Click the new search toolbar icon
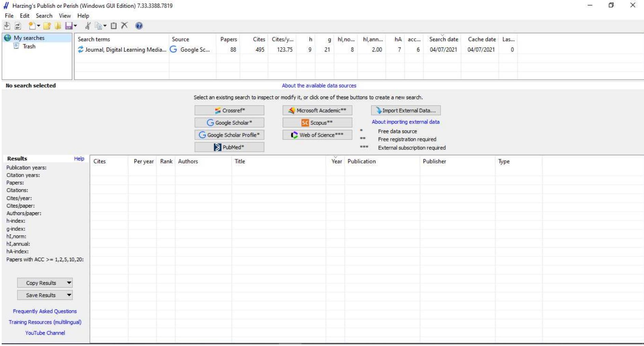 coord(32,26)
